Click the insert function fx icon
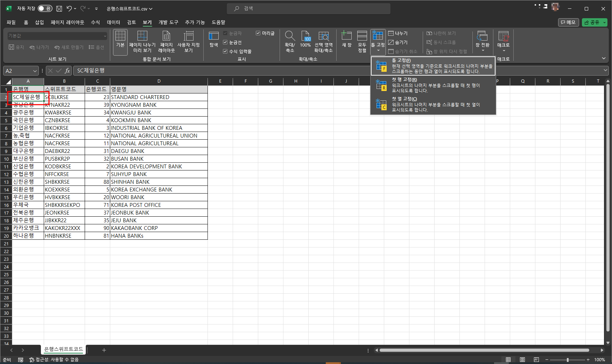 [67, 71]
